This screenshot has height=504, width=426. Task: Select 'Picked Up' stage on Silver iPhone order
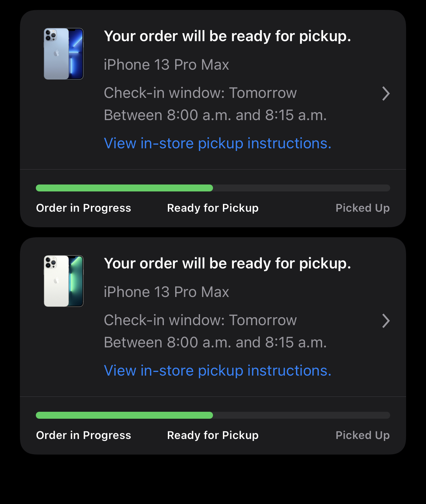363,435
